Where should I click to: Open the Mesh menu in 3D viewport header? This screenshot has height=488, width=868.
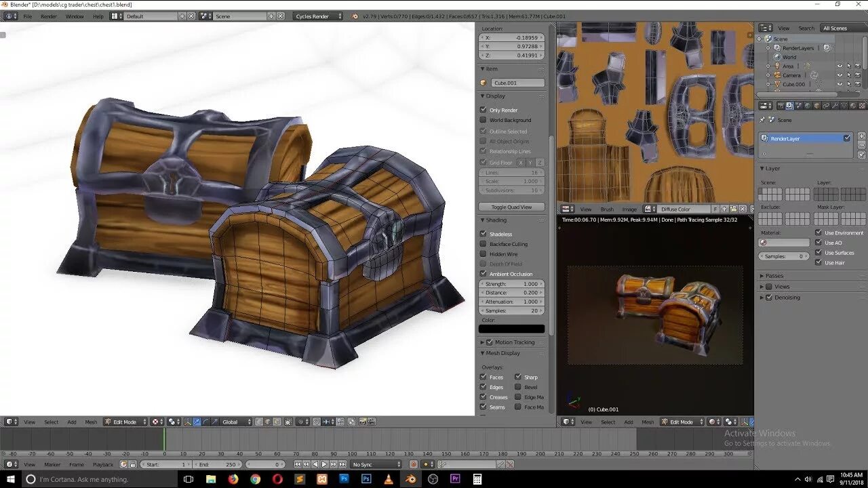(91, 422)
